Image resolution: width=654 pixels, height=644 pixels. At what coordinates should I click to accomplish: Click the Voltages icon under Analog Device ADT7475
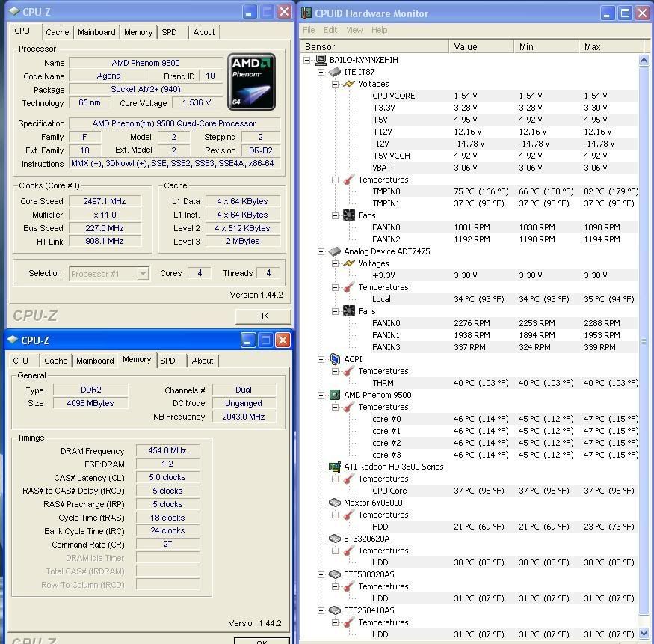(349, 263)
